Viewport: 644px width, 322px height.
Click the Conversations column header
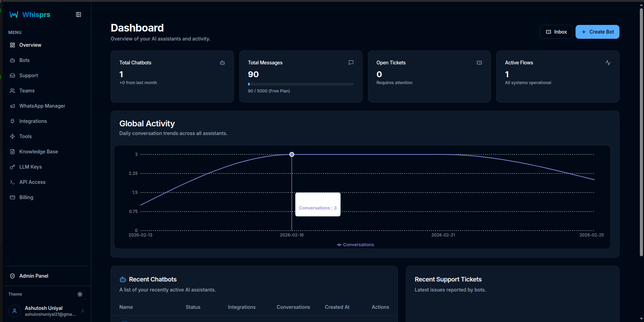(x=293, y=307)
